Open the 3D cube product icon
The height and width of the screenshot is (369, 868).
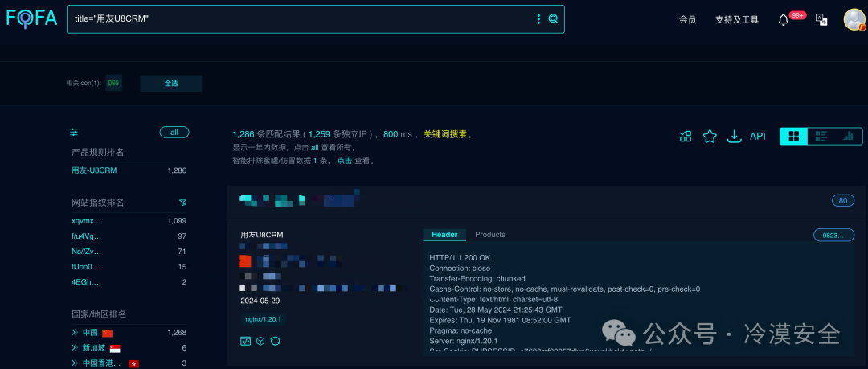[x=260, y=342]
